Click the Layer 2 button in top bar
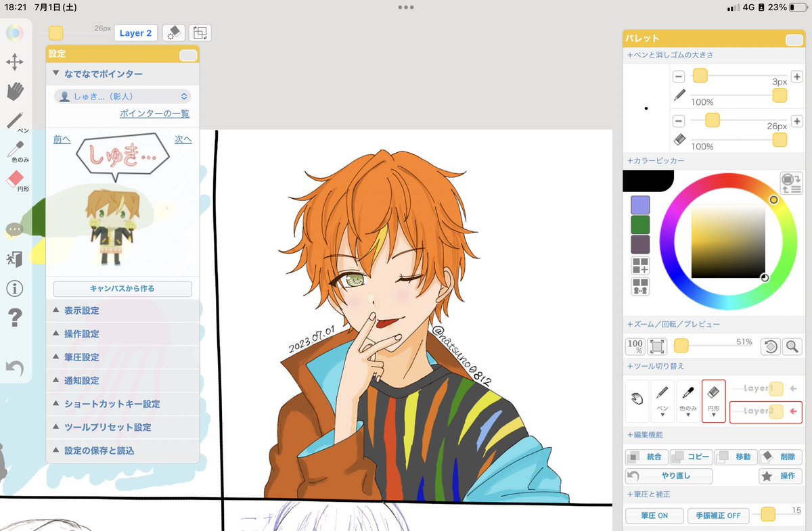The height and width of the screenshot is (531, 812). [x=136, y=33]
